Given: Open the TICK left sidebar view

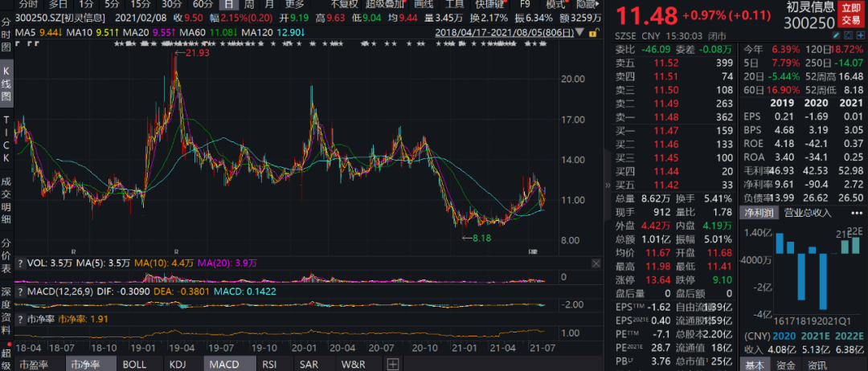Looking at the screenshot, I should coord(6,139).
